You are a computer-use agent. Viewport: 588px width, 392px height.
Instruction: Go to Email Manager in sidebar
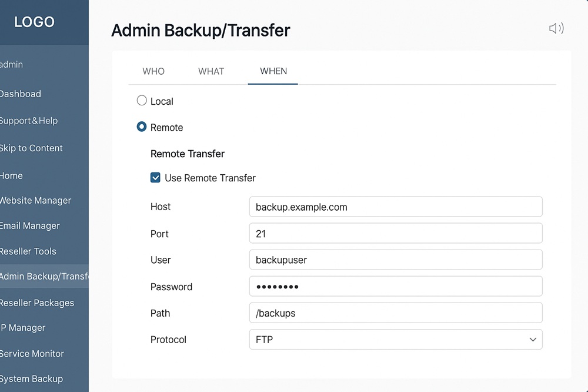[30, 226]
